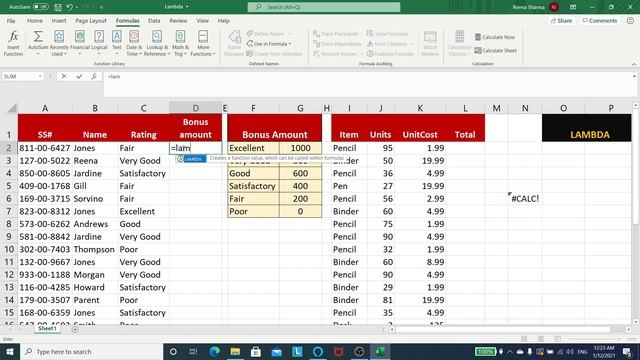The image size is (640, 360).
Task: Switch to the Page Layout tab
Action: click(91, 20)
